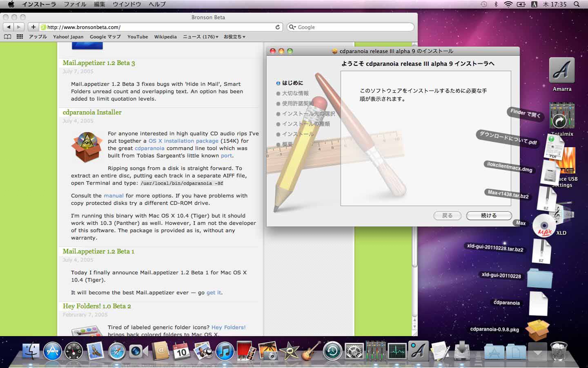This screenshot has width=588, height=368.
Task: Open Safari bookmarks book icon
Action: (7, 36)
